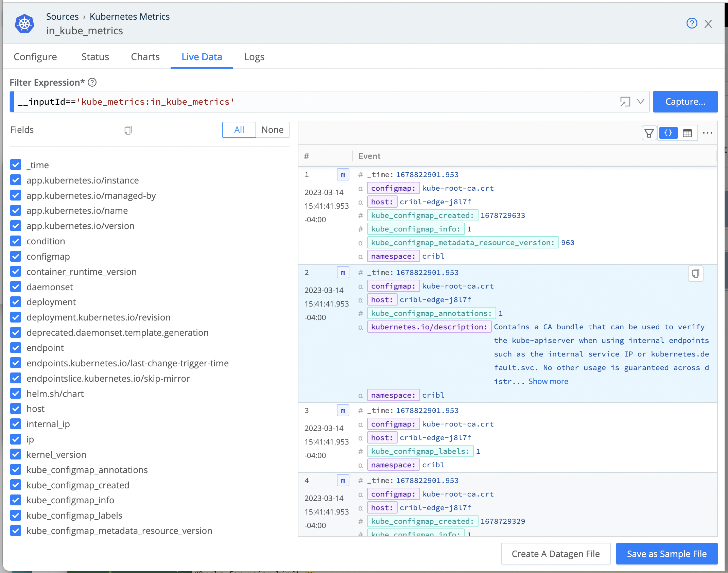This screenshot has height=573, width=728.
Task: Click Filter Expression help tooltip icon
Action: (x=92, y=82)
